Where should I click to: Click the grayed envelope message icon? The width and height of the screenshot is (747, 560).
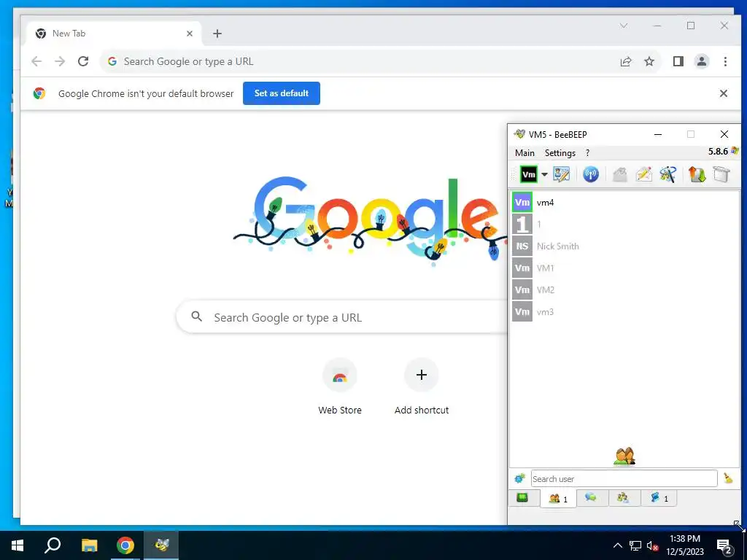619,175
